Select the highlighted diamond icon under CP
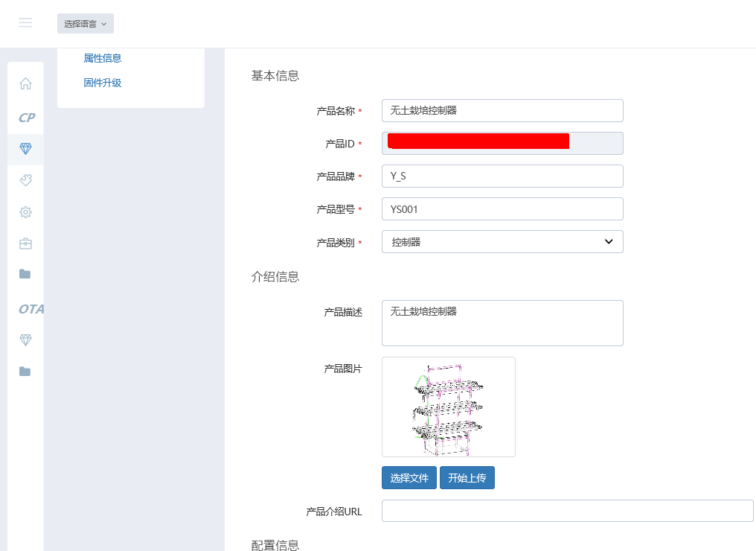Screen dimensions: 756x551 25,149
